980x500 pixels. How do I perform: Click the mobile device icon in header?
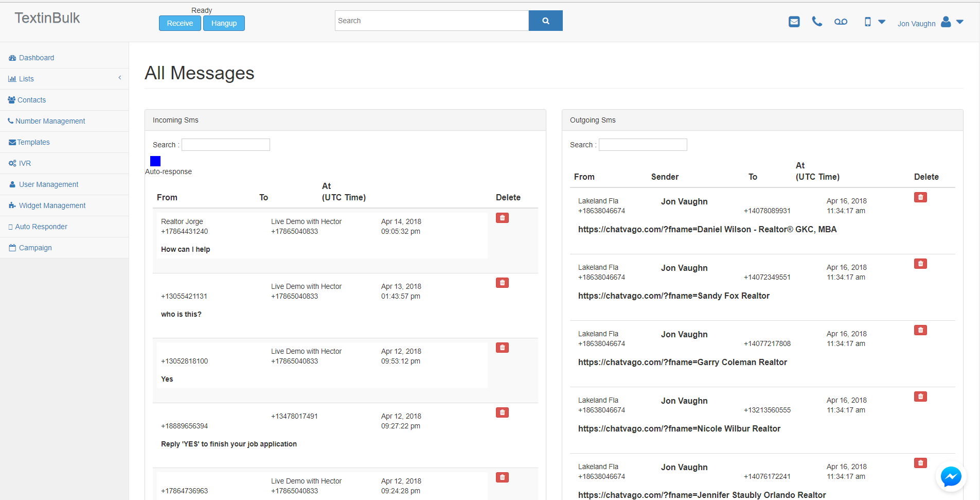click(x=867, y=22)
